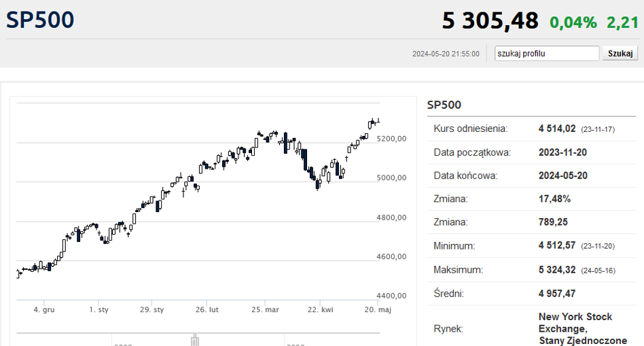The image size is (644, 346).
Task: Click the green 0,04% change value
Action: (x=573, y=22)
